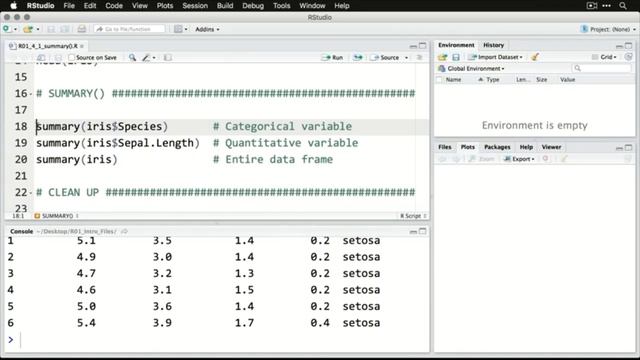Click the Save All documents icon

(64, 29)
